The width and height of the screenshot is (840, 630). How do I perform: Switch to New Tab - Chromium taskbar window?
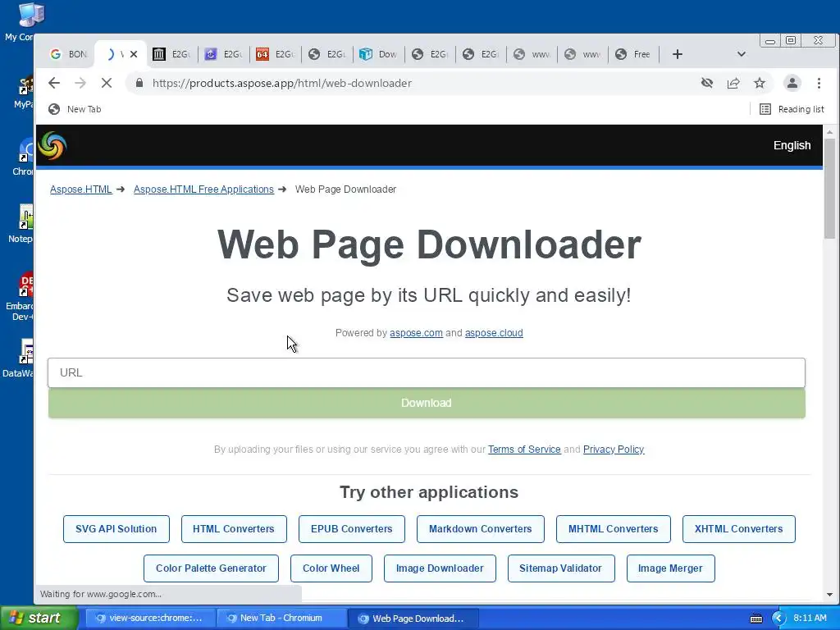(x=281, y=619)
